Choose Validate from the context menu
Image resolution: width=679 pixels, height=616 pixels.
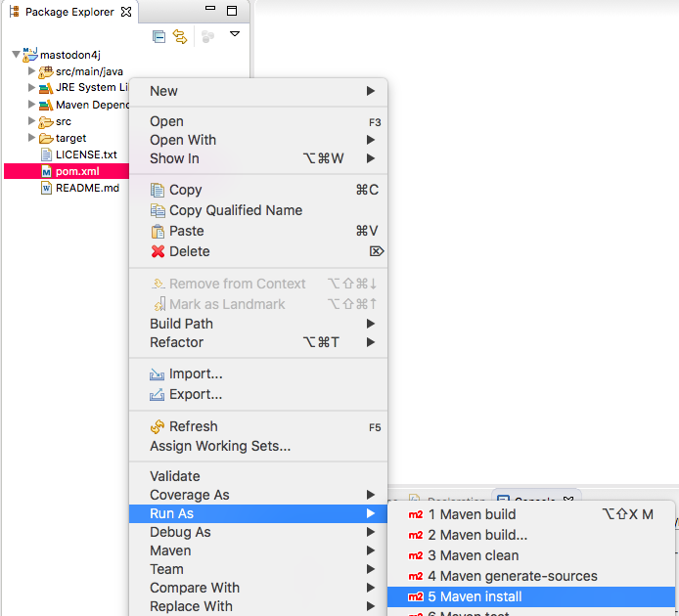pyautogui.click(x=258, y=476)
